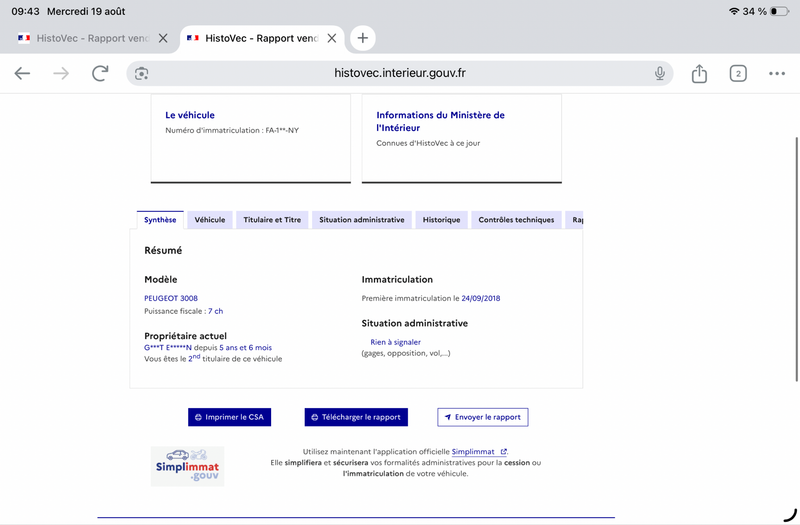Viewport: 800px width, 525px height.
Task: Select the Synthèse tab
Action: 160,220
